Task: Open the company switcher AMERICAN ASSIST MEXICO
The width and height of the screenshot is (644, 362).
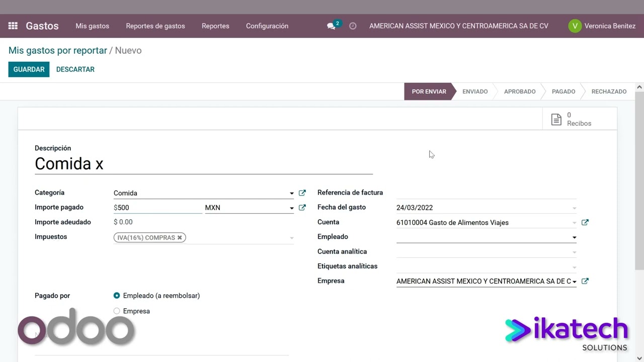Action: point(459,26)
